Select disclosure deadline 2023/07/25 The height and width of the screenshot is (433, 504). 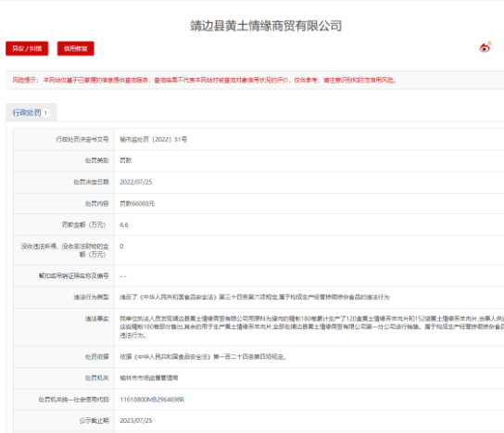tap(136, 421)
